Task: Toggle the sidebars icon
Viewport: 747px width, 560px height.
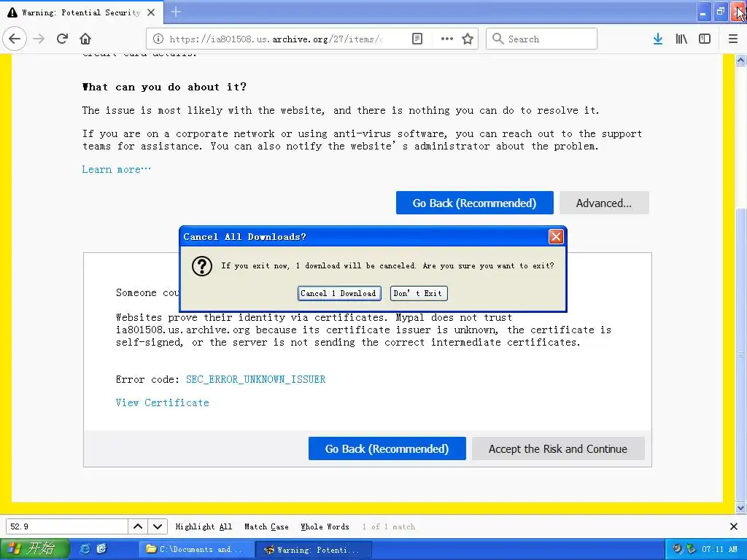Action: tap(705, 39)
